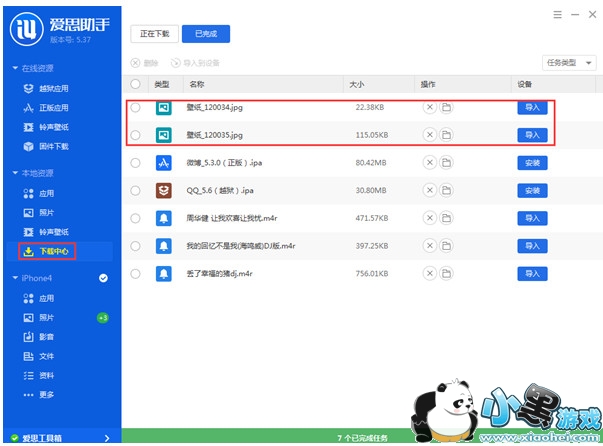603x446 pixels.
Task: Toggle select-all checkbox in table header
Action: point(135,84)
